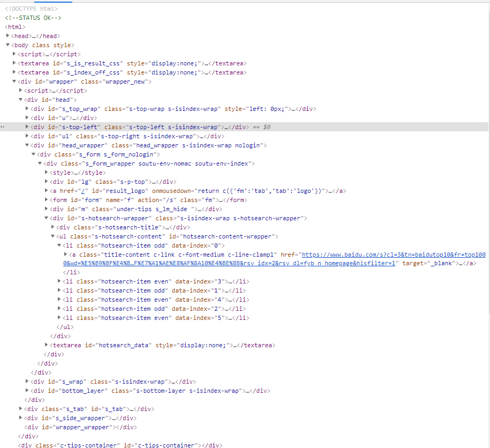Click the onmousedown attribute on result_logo
This screenshot has width=490, height=448.
tap(238, 191)
